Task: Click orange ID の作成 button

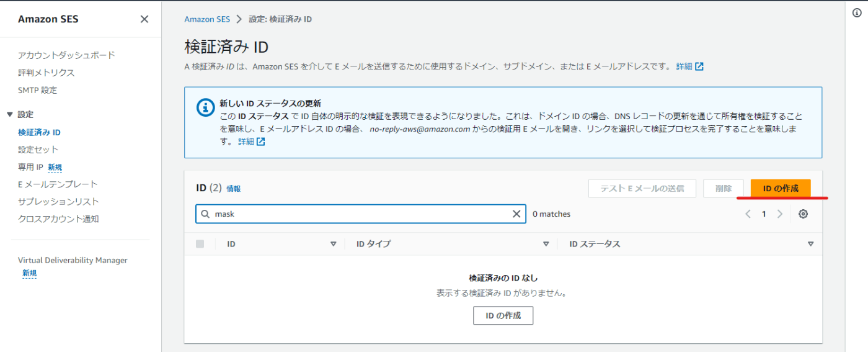Action: click(781, 189)
